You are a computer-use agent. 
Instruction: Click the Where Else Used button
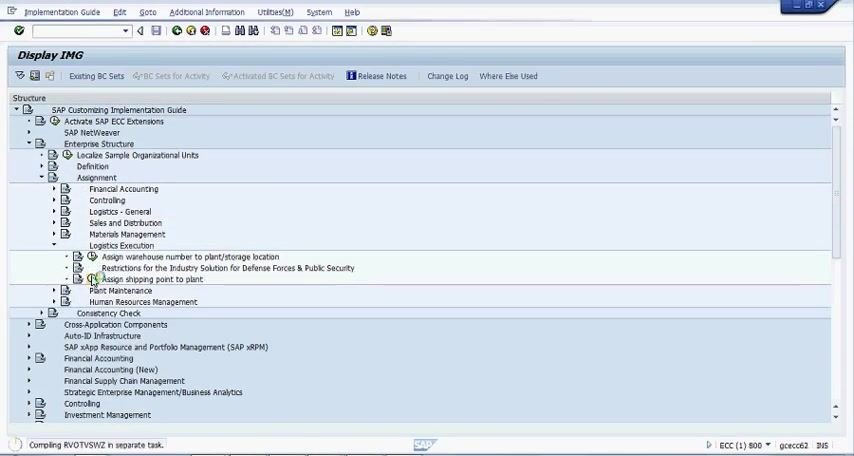(508, 76)
